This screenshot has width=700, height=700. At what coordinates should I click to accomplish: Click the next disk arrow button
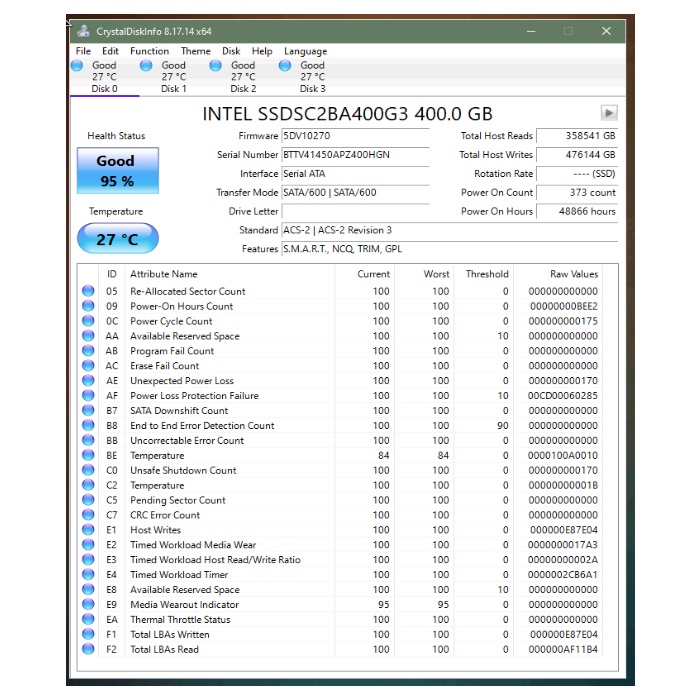[609, 113]
